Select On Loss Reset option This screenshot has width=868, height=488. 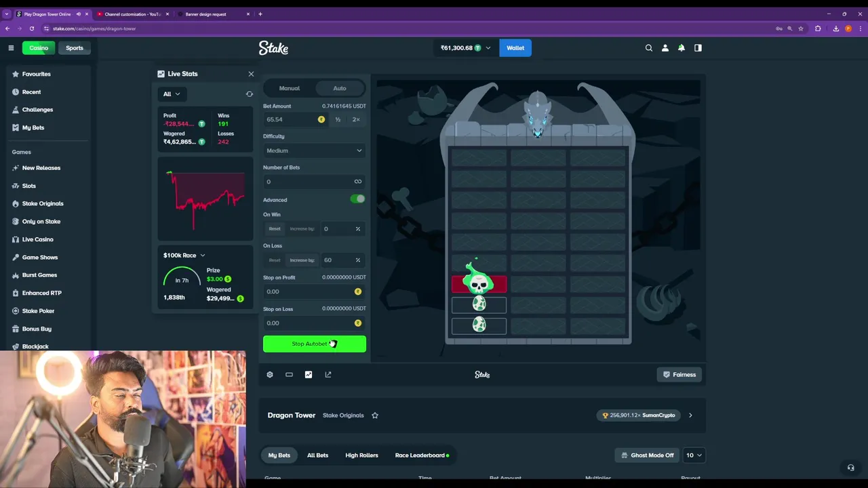275,260
